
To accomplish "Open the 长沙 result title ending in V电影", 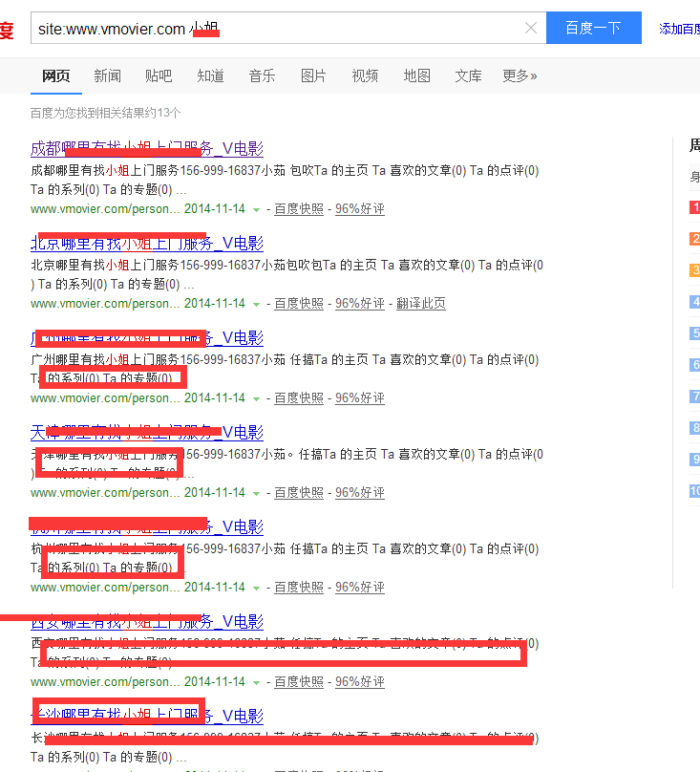I will 147,716.
